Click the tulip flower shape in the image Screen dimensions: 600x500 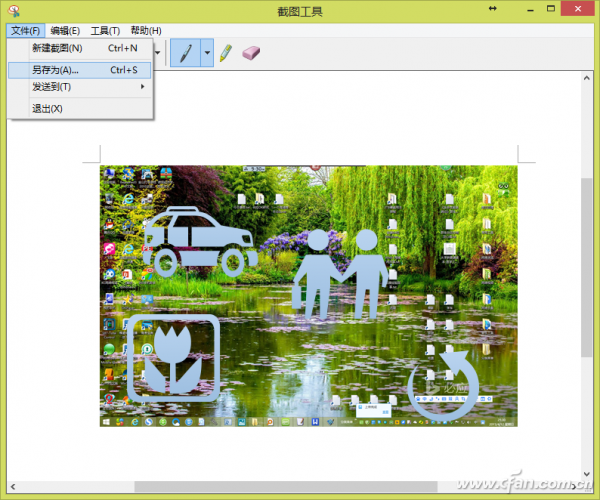tap(173, 358)
